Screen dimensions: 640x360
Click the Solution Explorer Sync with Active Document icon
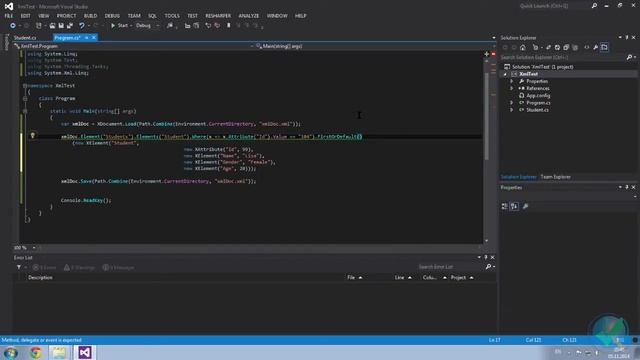point(548,48)
